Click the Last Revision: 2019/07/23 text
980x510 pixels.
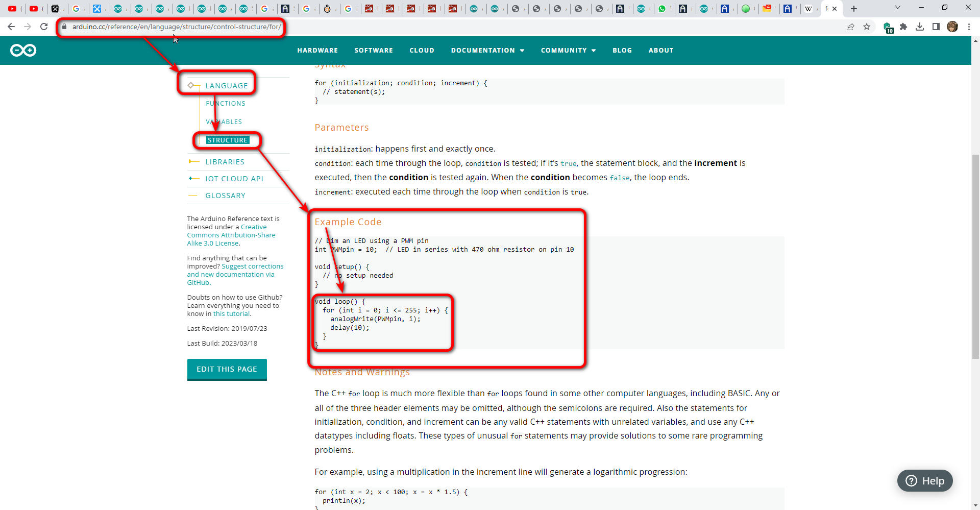click(x=227, y=329)
